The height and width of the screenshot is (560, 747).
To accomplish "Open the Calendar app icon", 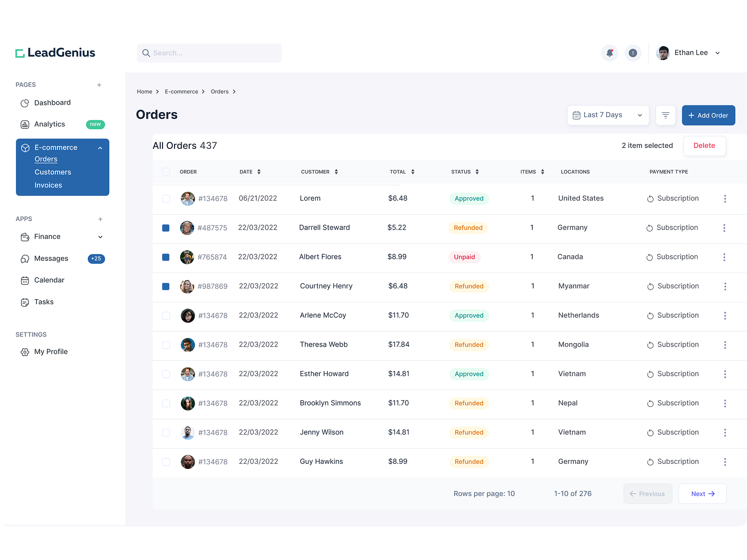I will [x=25, y=280].
